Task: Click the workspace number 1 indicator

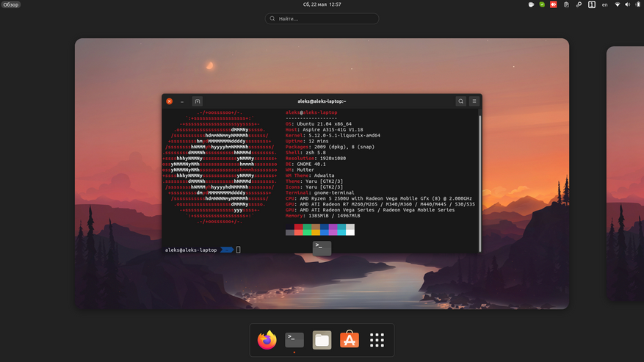Action: coord(592,4)
